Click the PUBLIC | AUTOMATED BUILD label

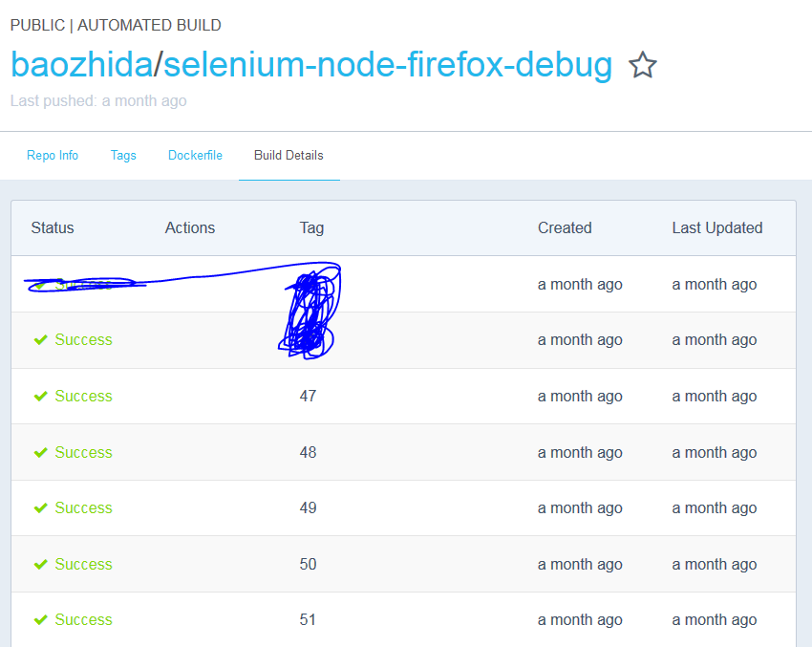[x=116, y=26]
